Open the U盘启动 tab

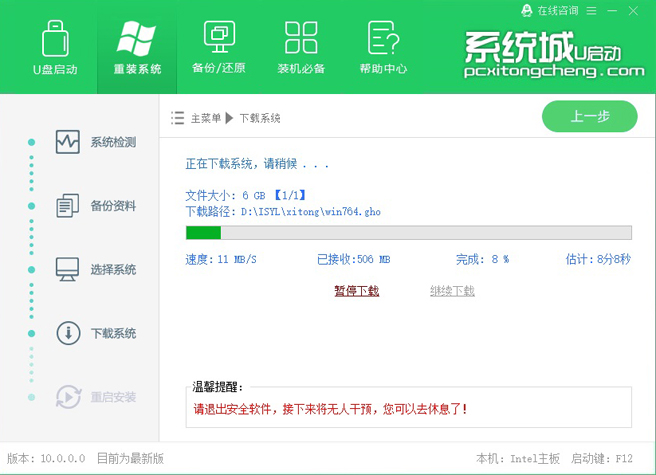[57, 47]
